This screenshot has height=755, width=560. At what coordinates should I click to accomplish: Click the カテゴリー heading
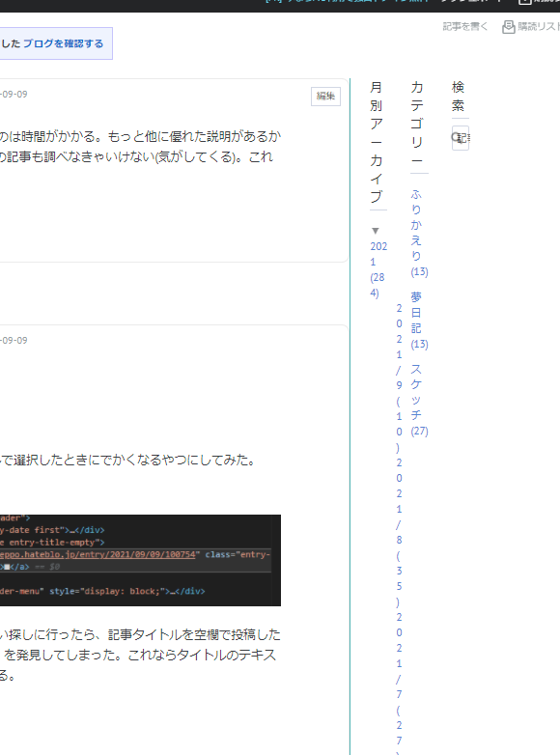[417, 124]
